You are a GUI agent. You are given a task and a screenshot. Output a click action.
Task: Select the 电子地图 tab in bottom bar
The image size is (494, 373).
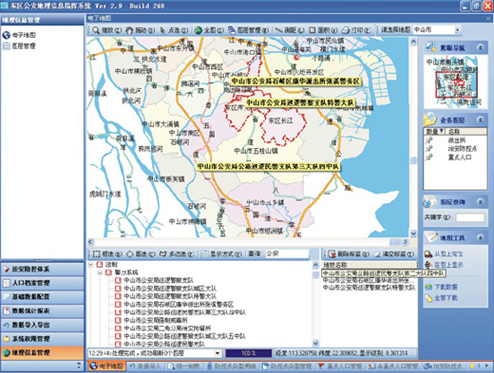tap(107, 366)
